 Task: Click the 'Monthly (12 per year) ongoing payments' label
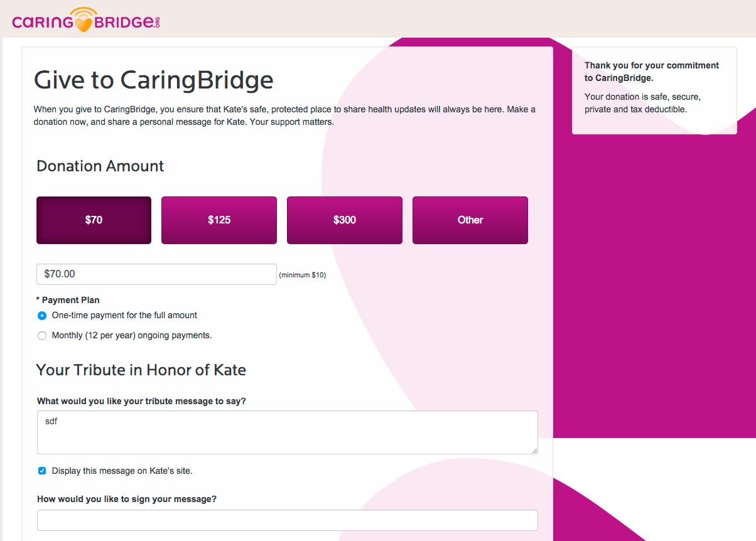(132, 335)
